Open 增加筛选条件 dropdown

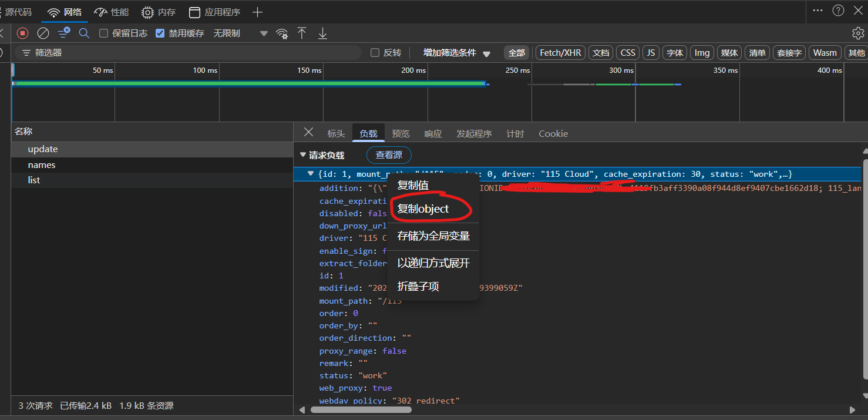pos(456,53)
